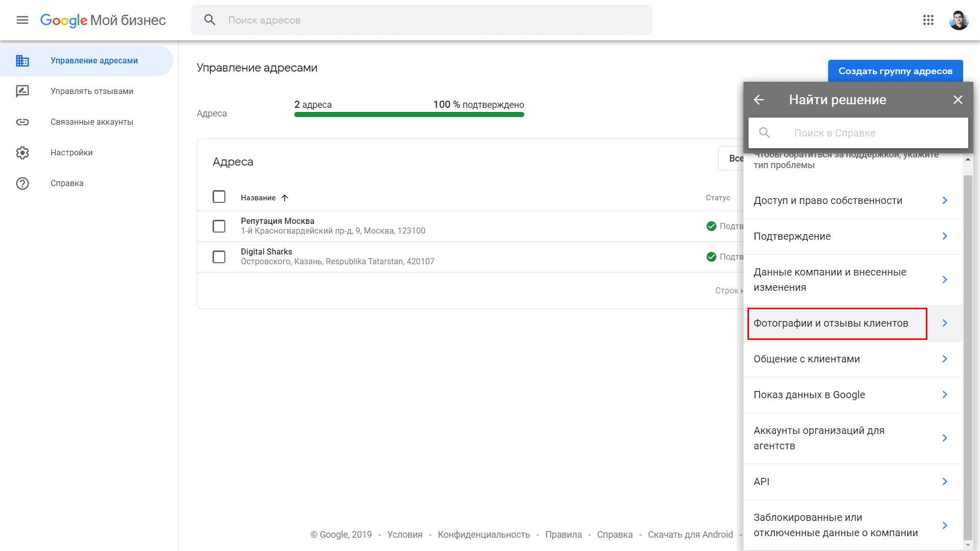
Task: Expand Общение с клиентами chevron
Action: pos(945,359)
